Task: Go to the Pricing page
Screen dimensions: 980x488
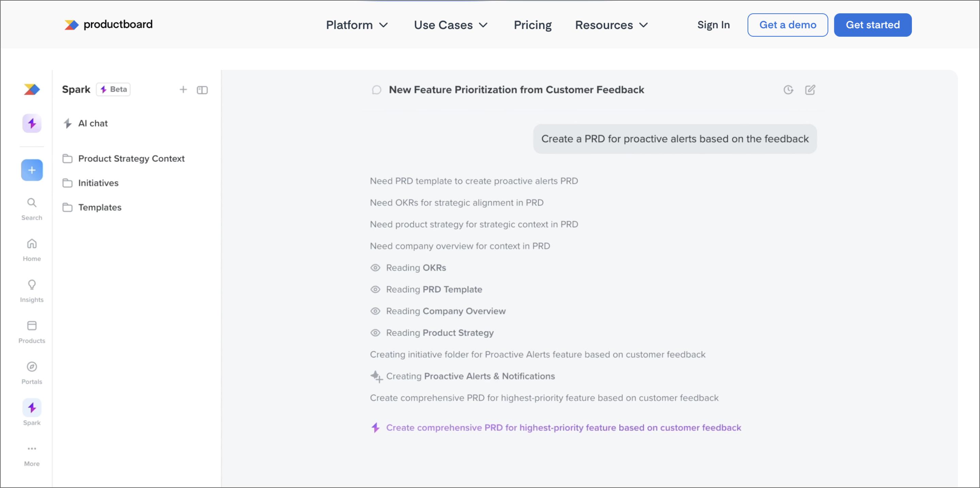Action: (532, 25)
